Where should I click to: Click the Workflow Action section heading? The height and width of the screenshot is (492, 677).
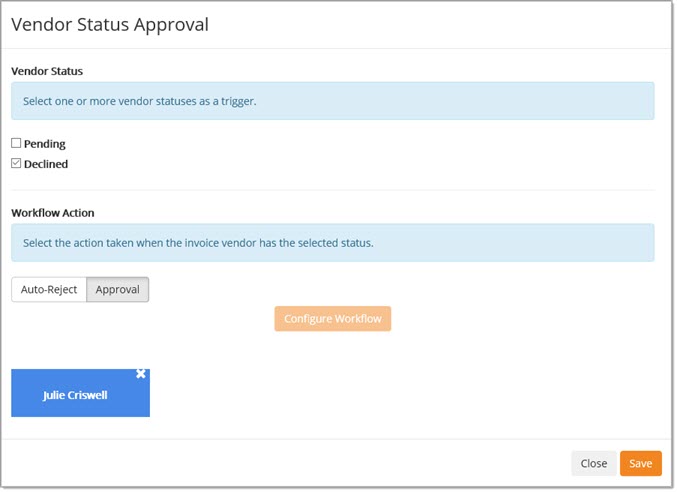[x=53, y=213]
